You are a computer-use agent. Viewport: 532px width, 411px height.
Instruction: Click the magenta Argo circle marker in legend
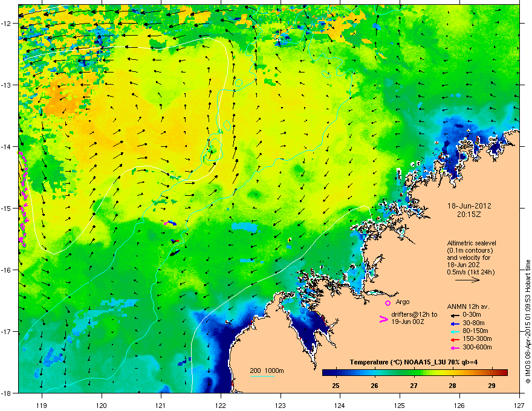click(388, 303)
